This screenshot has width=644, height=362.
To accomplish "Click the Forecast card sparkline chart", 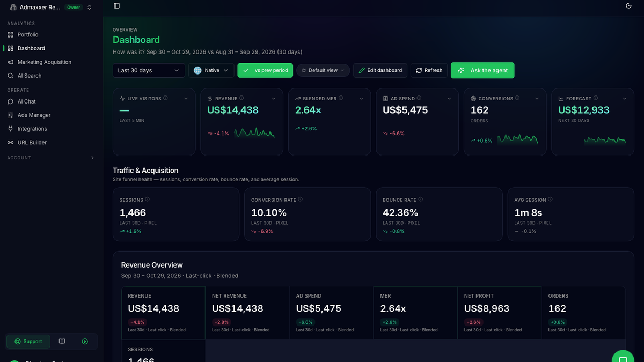I will click(x=605, y=141).
